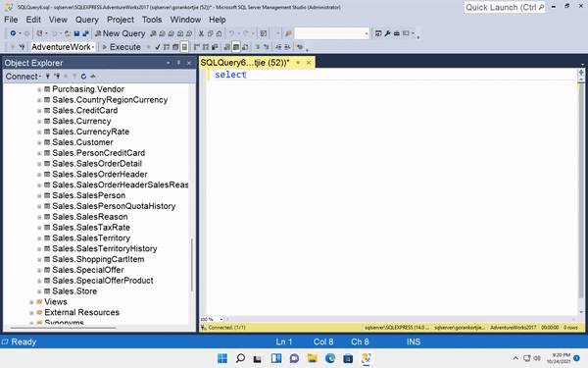Viewport: 588px width, 368px height.
Task: Open the Tools menu
Action: click(x=152, y=20)
